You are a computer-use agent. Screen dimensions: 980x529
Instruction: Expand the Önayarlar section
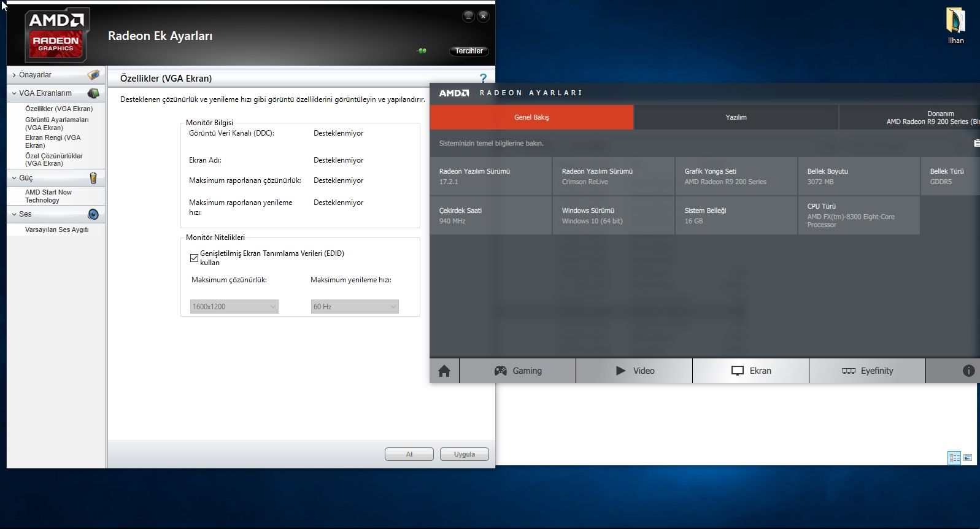[14, 75]
